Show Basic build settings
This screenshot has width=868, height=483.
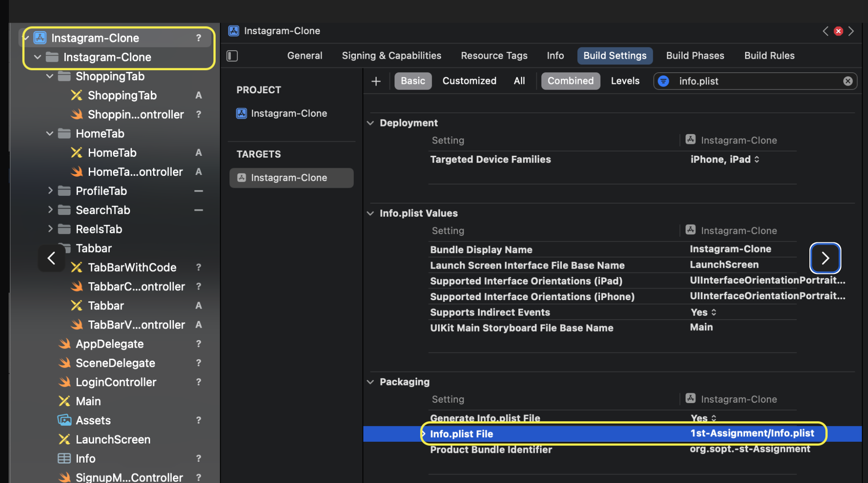(413, 81)
